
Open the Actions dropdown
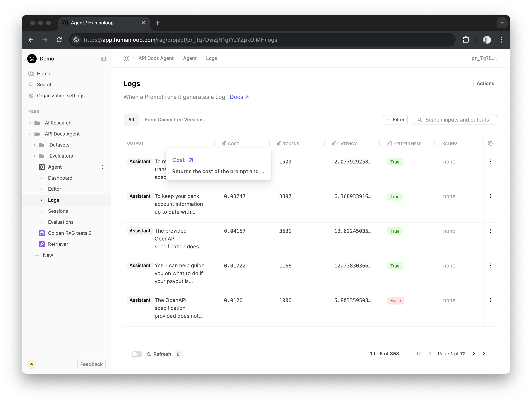pos(485,84)
